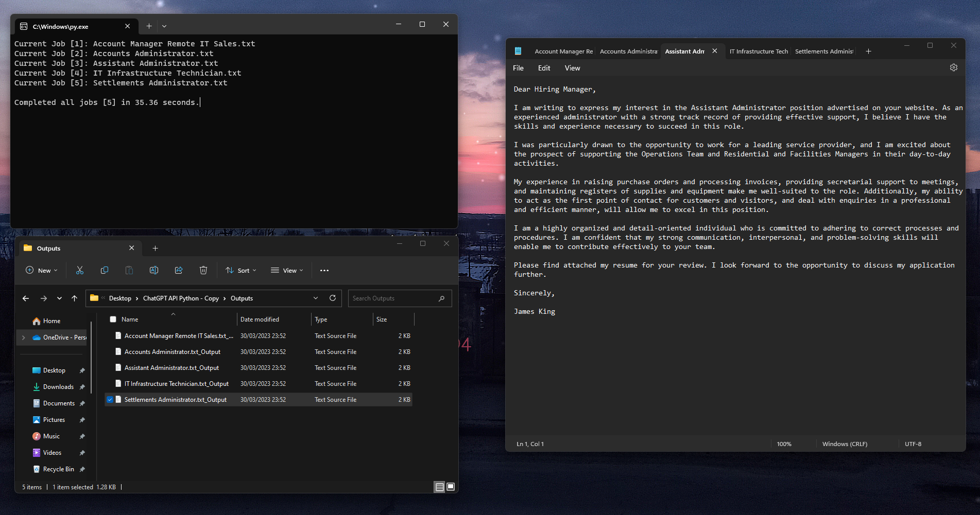Viewport: 980px width, 515px height.
Task: Click the Copy icon in Explorer toolbar
Action: click(105, 270)
